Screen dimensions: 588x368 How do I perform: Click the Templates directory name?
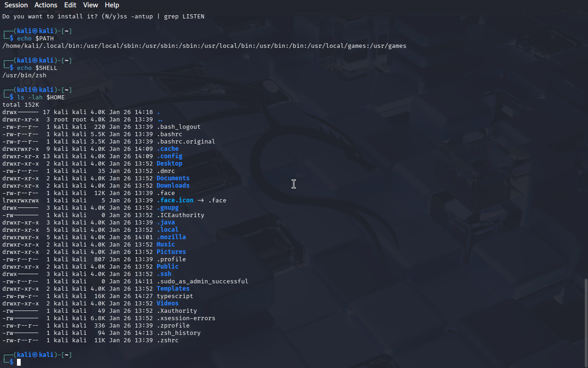tap(173, 289)
